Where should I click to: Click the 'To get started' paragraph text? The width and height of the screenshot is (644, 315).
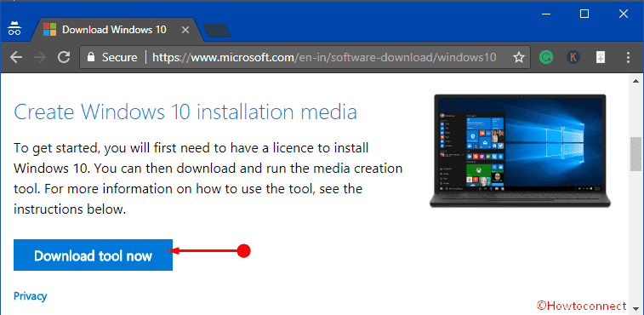[x=208, y=179]
